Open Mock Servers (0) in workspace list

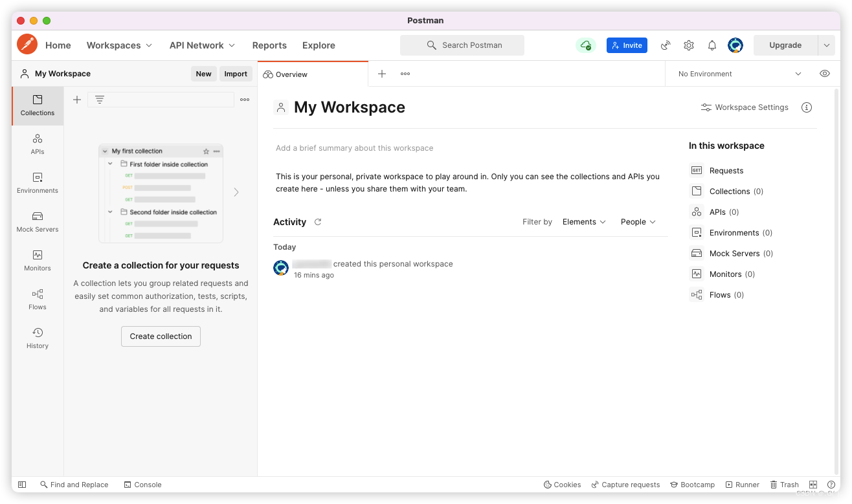(x=732, y=254)
